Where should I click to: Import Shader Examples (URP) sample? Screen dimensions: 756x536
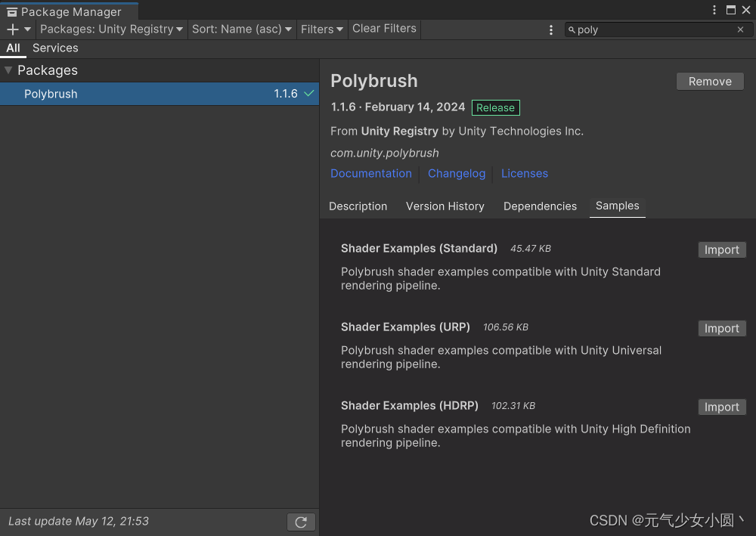click(x=722, y=328)
